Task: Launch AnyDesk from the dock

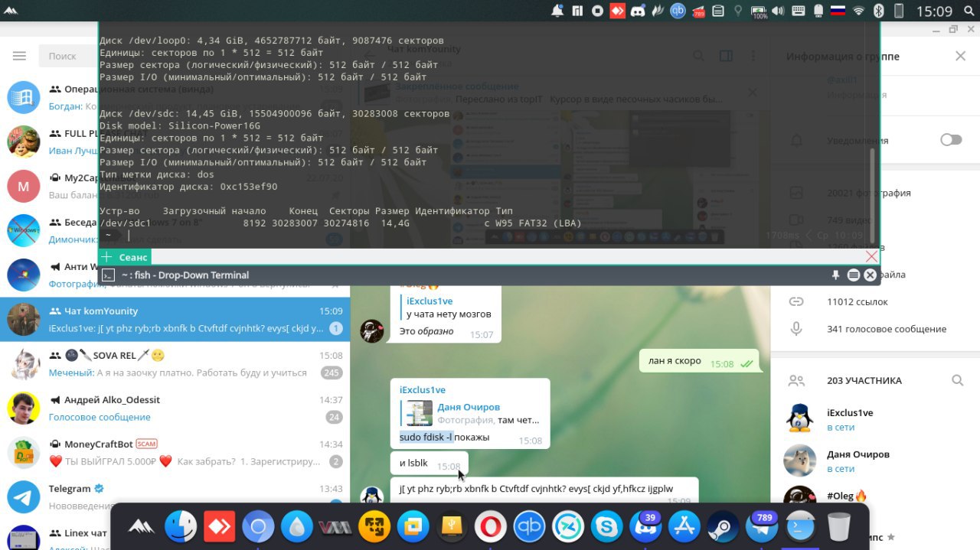Action: pyautogui.click(x=220, y=526)
